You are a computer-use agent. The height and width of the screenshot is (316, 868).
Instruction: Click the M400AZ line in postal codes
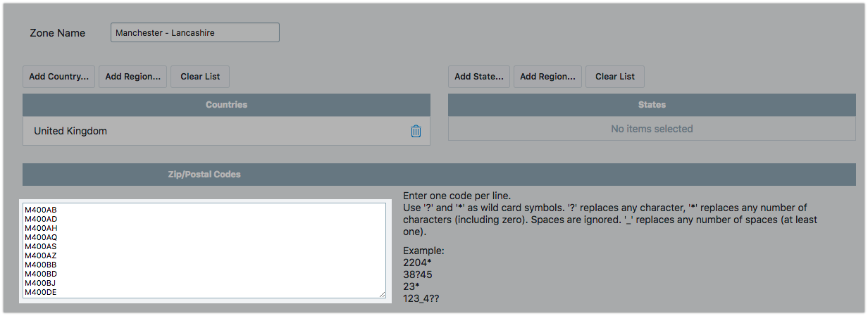tap(41, 255)
